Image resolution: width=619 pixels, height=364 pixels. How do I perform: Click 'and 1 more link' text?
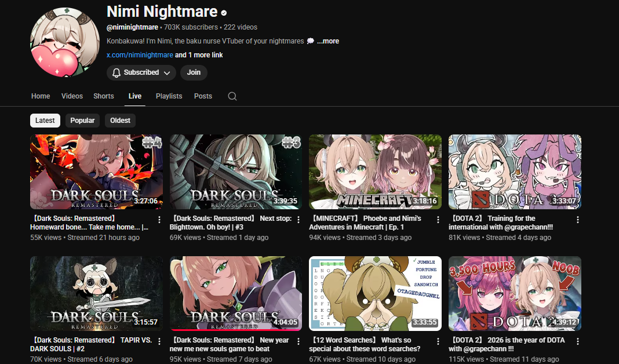[199, 55]
